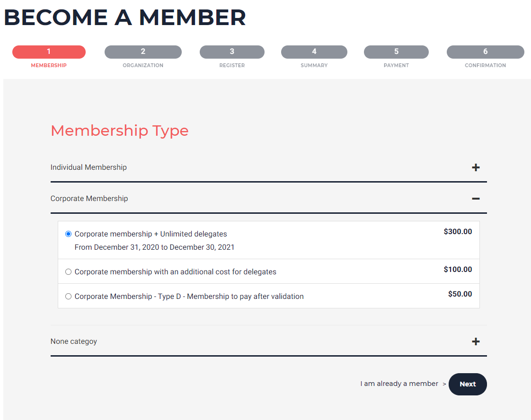This screenshot has width=531, height=420.
Task: Open the None category section
Action: point(74,341)
